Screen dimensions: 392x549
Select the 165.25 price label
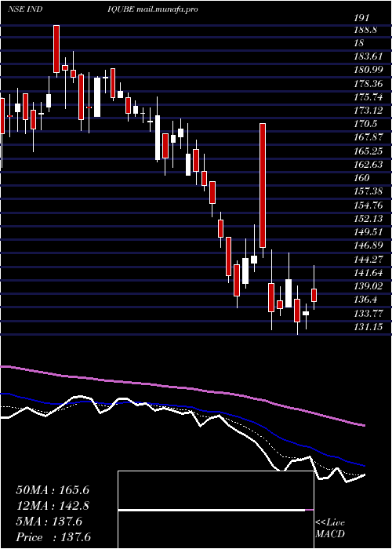(x=368, y=151)
